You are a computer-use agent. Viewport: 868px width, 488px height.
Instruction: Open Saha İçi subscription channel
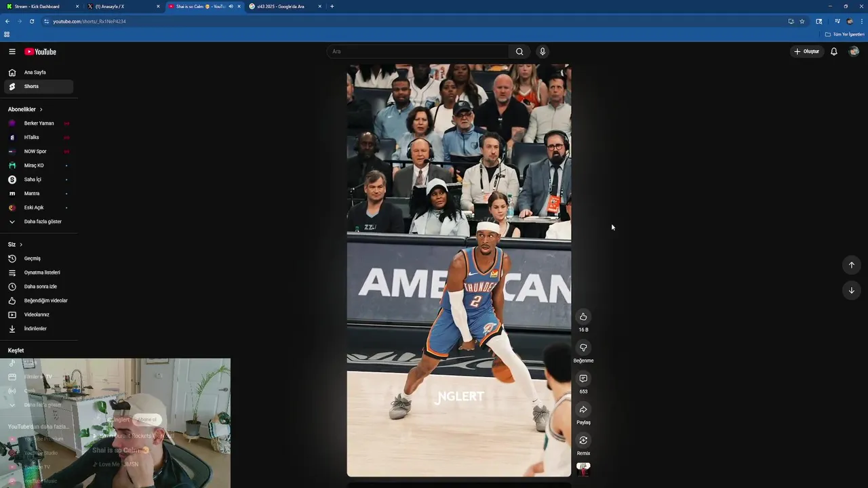[x=39, y=180]
